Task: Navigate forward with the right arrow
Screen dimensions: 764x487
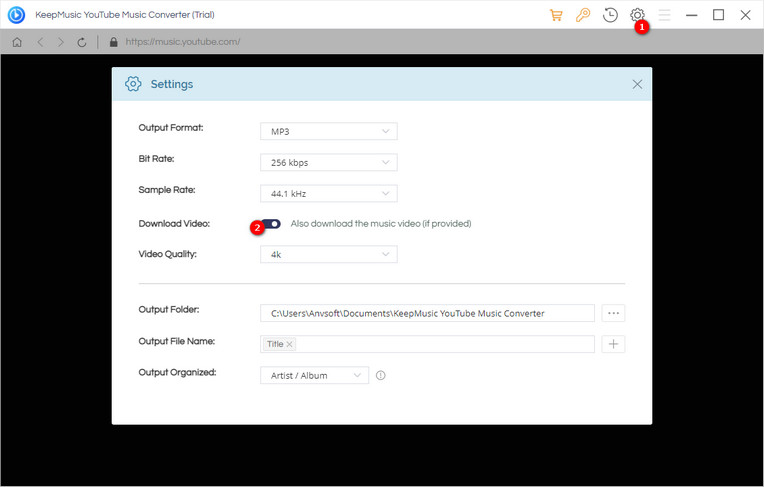Action: (60, 42)
